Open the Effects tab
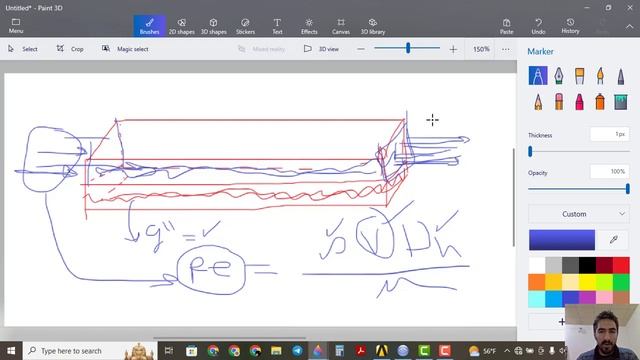The image size is (640, 360). pos(309,26)
